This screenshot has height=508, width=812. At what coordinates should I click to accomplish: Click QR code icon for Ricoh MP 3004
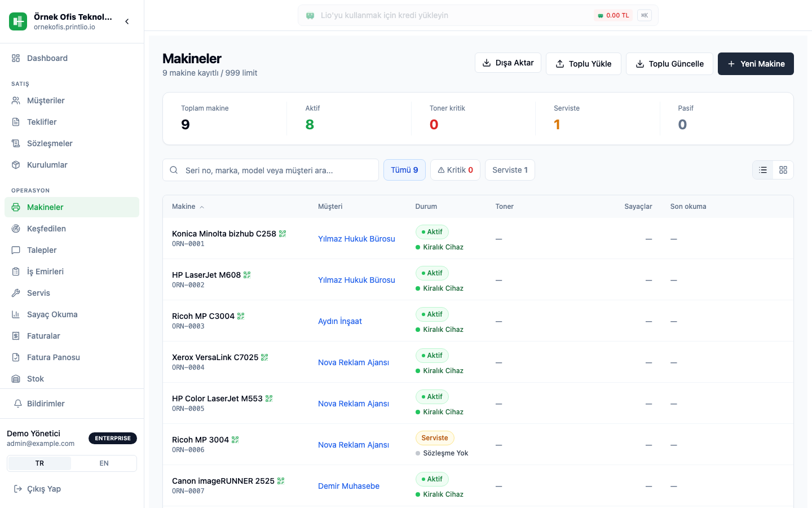(x=235, y=440)
